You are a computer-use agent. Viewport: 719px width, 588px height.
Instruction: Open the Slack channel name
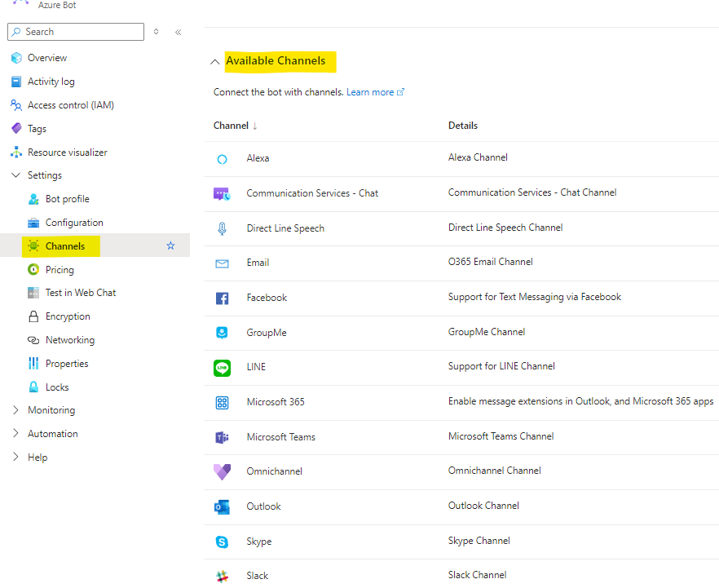[x=258, y=576]
